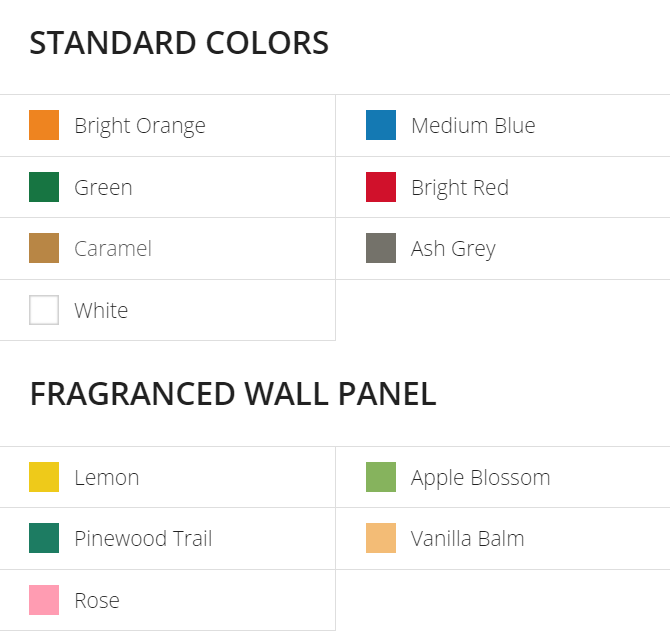This screenshot has height=639, width=670.
Task: Click the Apple Blossom label text
Action: [x=481, y=478]
